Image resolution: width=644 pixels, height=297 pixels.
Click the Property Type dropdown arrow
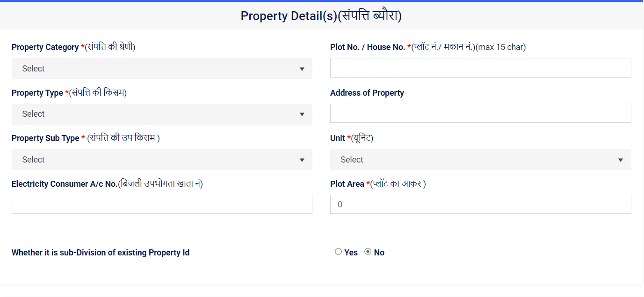[302, 114]
